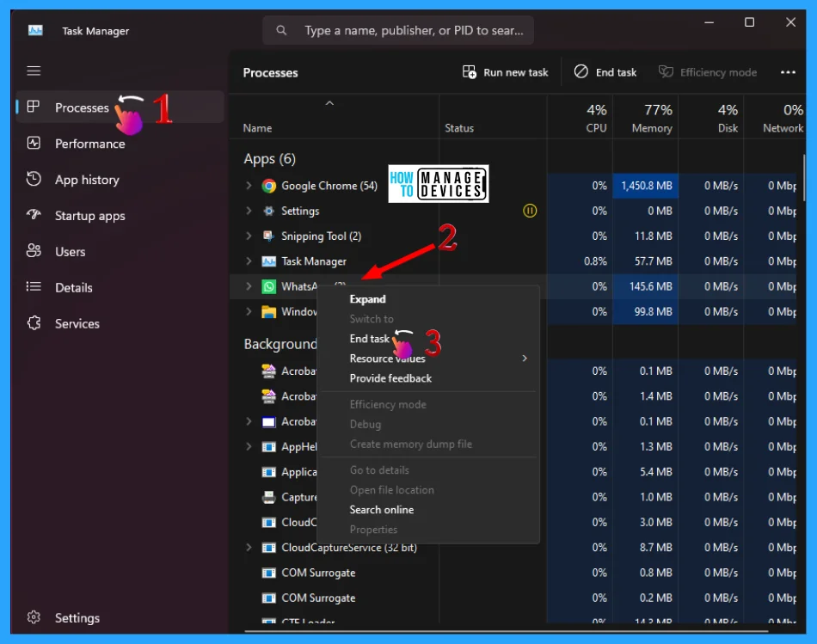The width and height of the screenshot is (817, 644).
Task: Click the Processes icon in the sidebar
Action: [34, 107]
